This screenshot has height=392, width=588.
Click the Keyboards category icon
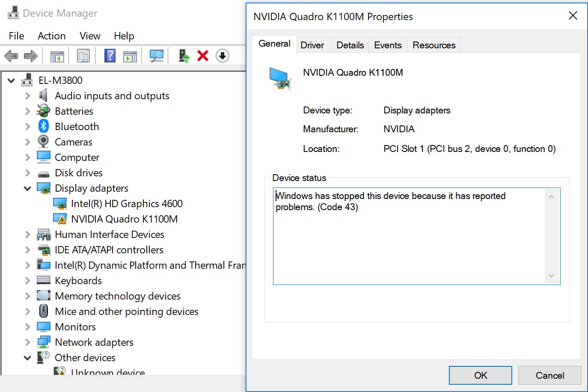coord(44,280)
